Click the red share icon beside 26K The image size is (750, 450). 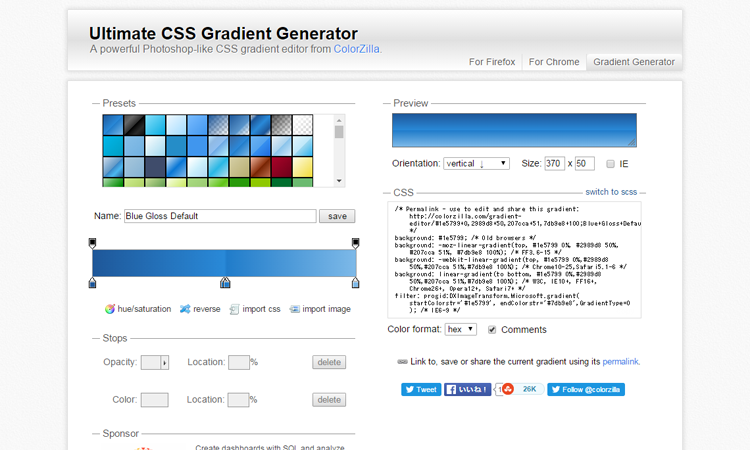point(508,389)
